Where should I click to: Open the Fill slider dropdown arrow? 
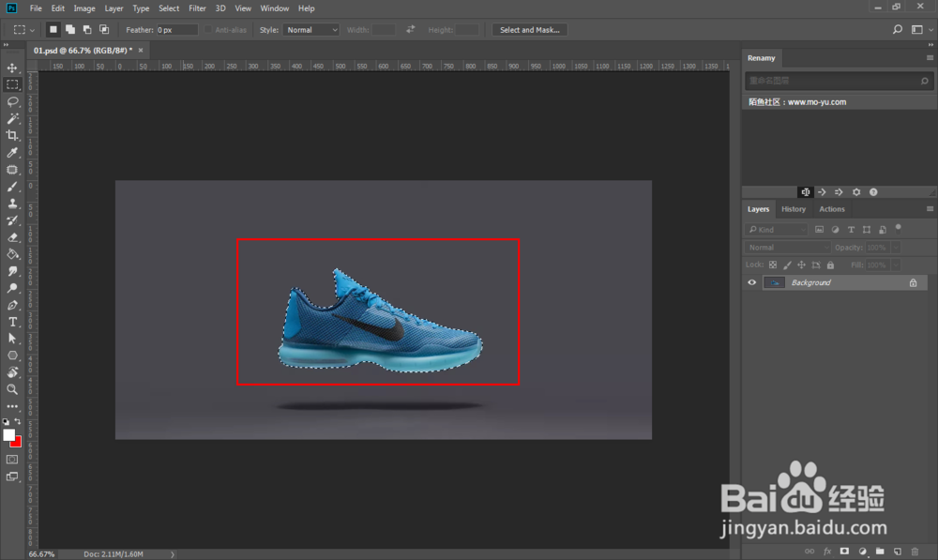pyautogui.click(x=896, y=265)
